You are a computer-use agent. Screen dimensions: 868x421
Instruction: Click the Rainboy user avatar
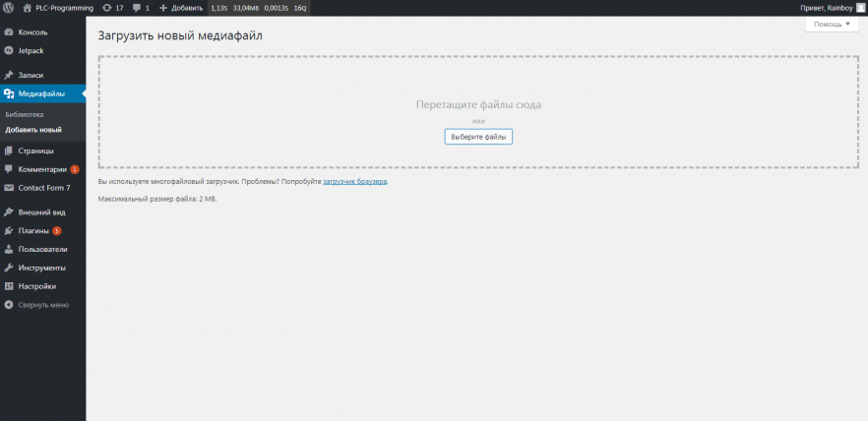click(x=860, y=8)
